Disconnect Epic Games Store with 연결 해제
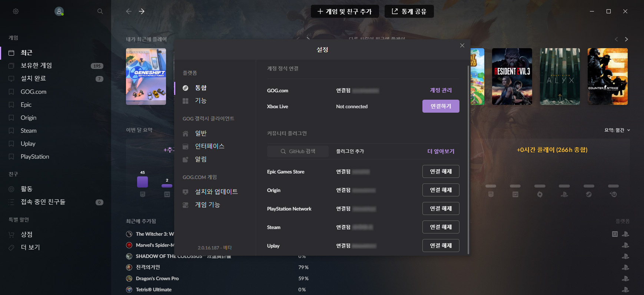The height and width of the screenshot is (295, 644). tap(441, 172)
